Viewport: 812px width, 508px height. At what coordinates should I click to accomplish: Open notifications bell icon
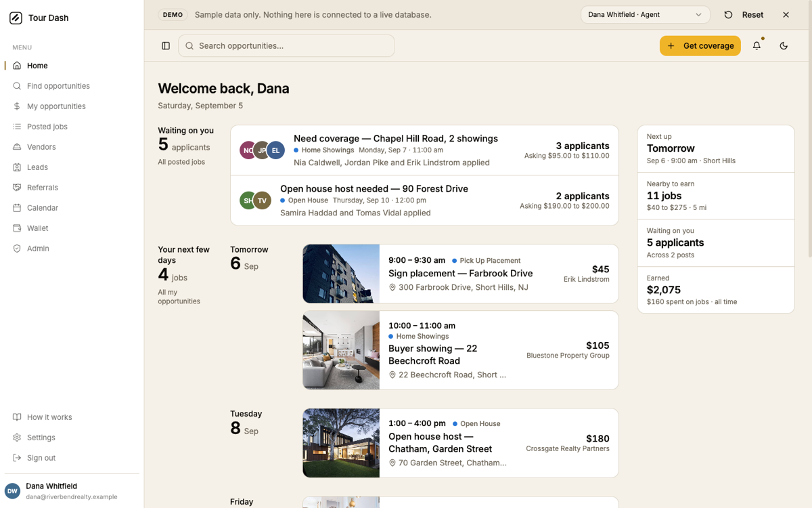click(757, 46)
